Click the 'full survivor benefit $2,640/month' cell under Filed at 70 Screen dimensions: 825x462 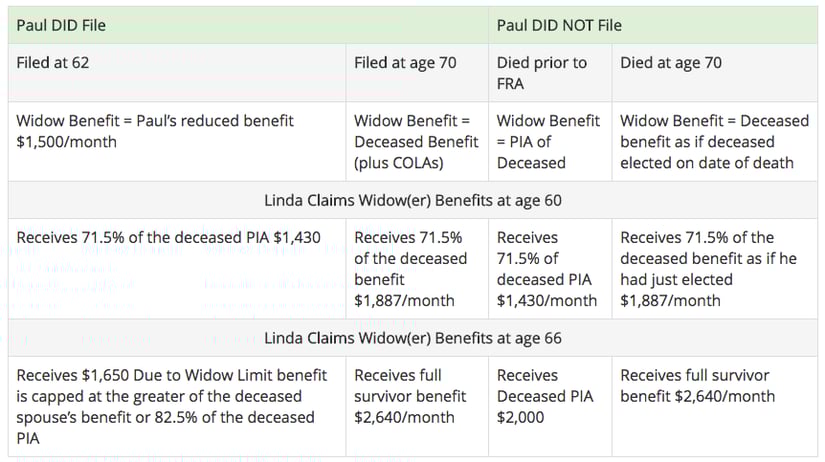pos(417,406)
